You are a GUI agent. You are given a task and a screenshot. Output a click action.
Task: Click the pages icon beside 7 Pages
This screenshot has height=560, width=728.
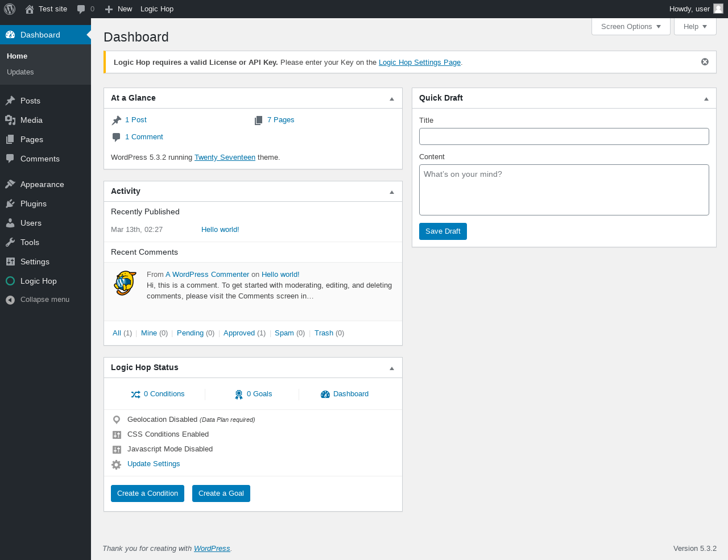(259, 120)
